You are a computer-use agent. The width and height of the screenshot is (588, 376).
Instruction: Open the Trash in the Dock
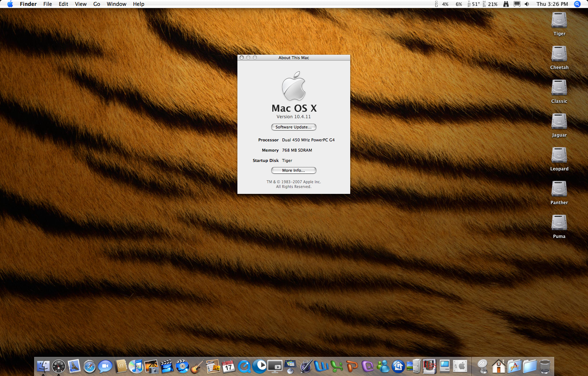(545, 366)
